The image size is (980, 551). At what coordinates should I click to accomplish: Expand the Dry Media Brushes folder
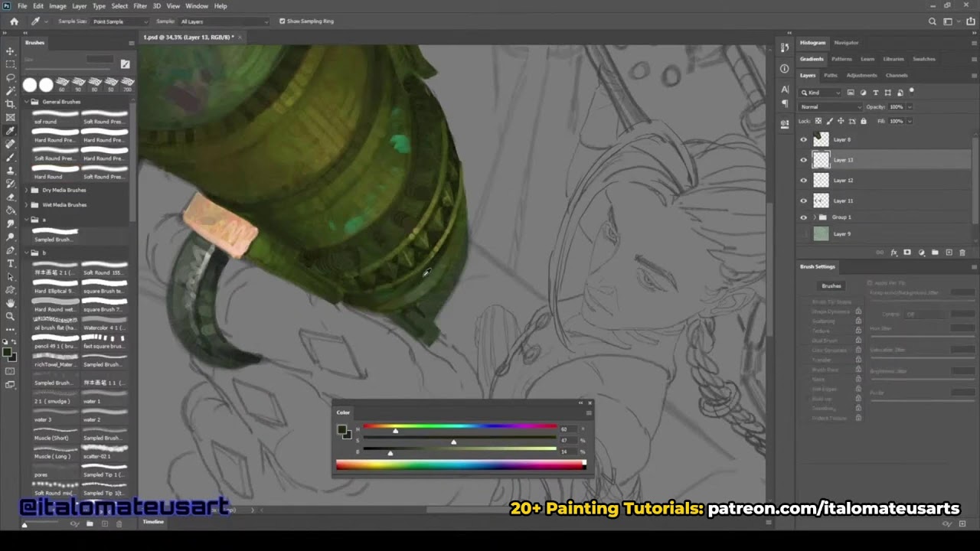tap(27, 190)
